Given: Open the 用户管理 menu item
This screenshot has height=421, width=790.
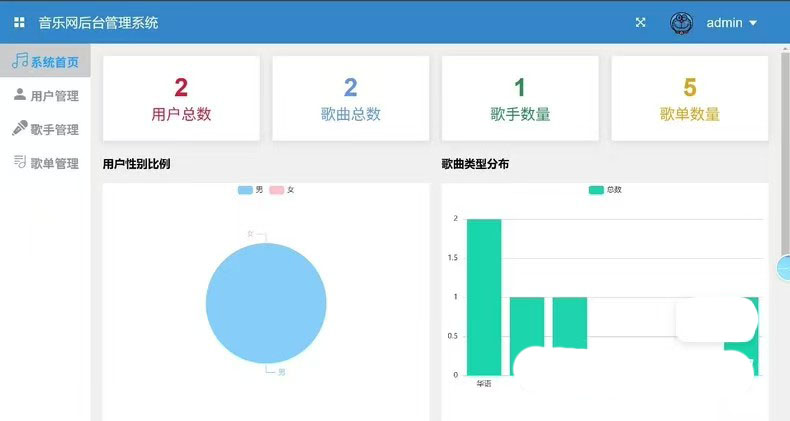Looking at the screenshot, I should click(x=54, y=96).
